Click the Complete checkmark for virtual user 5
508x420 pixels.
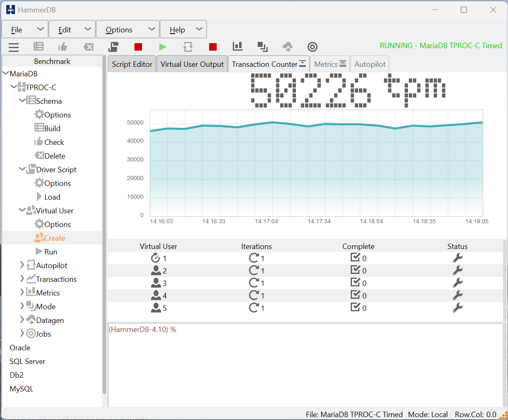coord(355,308)
